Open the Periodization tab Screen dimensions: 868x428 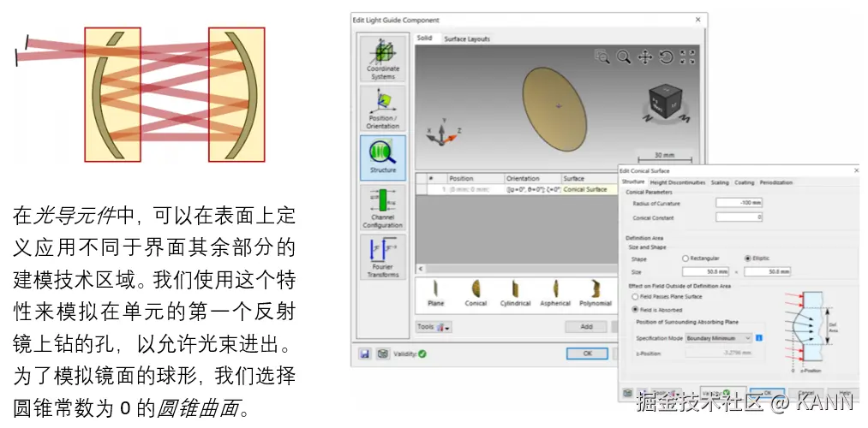point(776,182)
